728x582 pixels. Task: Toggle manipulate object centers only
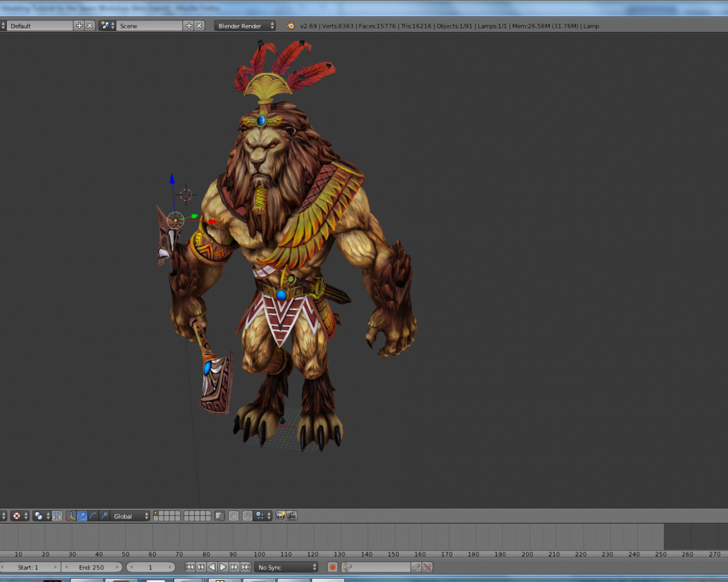57,516
